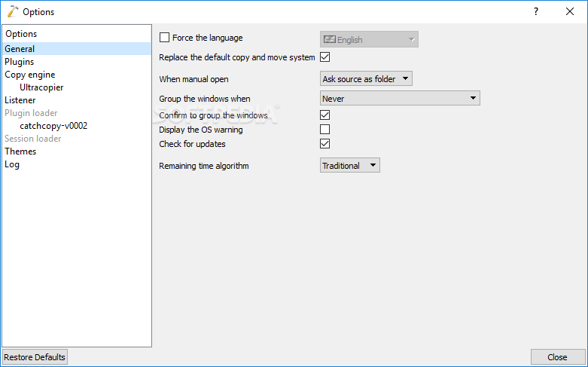Image resolution: width=588 pixels, height=367 pixels.
Task: Click the question mark help icon
Action: (x=536, y=11)
